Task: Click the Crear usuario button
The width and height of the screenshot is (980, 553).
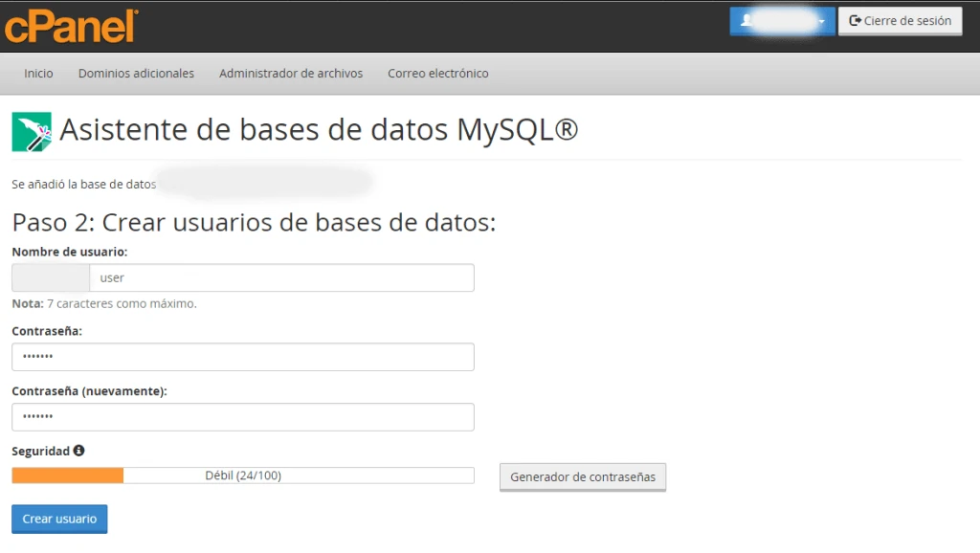Action: [59, 519]
